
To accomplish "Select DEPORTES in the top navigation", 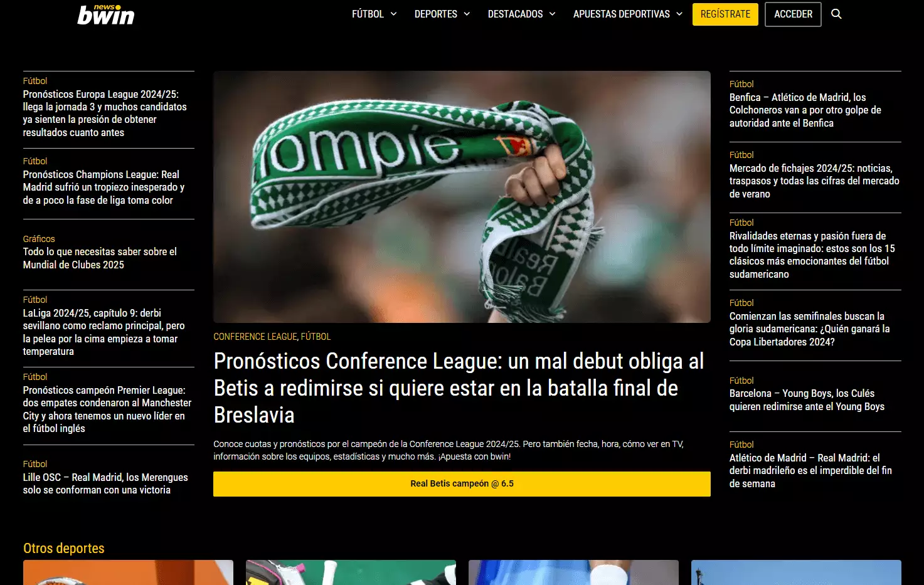I will 436,14.
